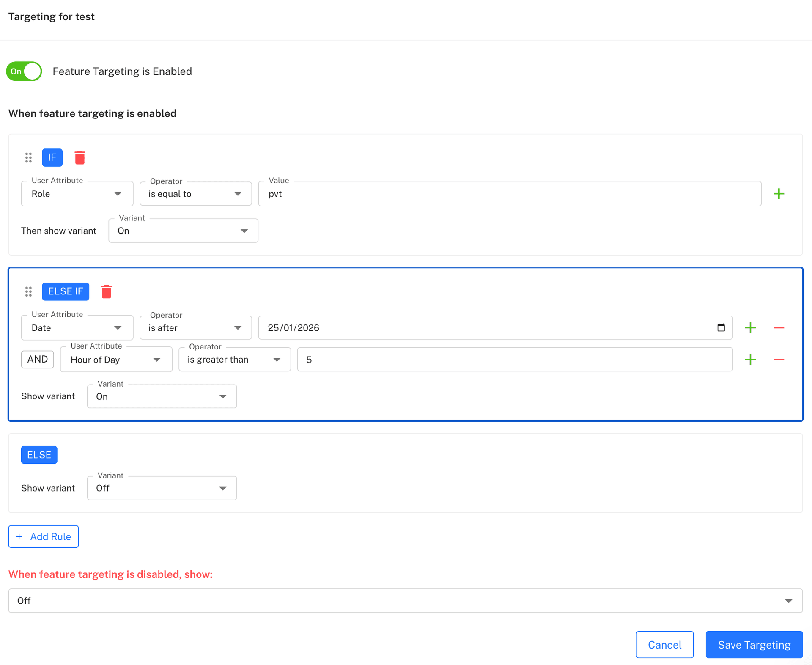Add a condition with the green plus in IF rule

(779, 193)
